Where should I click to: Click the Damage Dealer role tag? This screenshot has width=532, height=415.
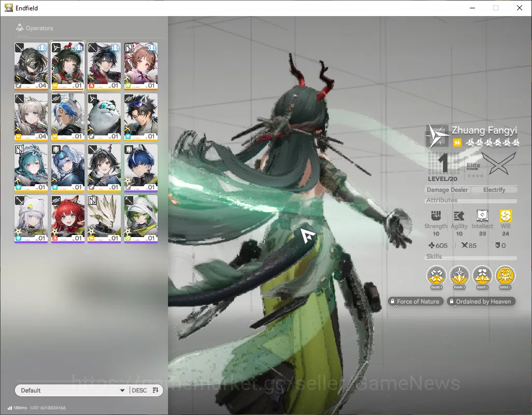point(447,190)
